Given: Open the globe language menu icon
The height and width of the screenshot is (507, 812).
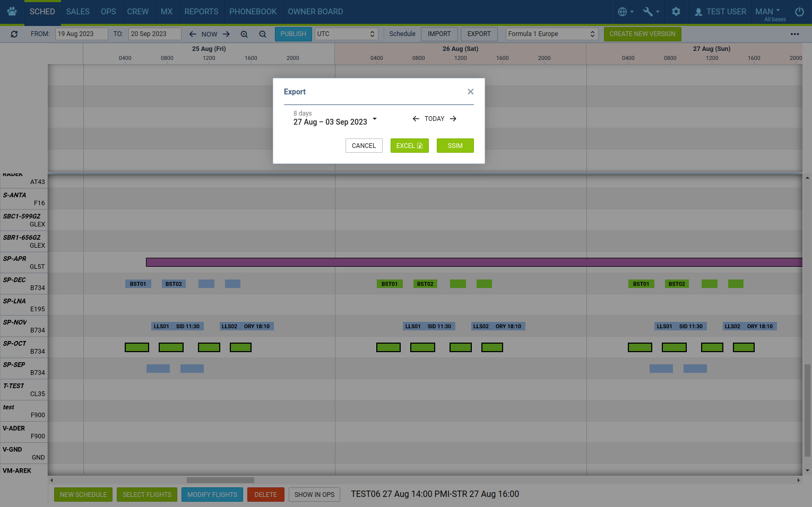Looking at the screenshot, I should (x=625, y=12).
